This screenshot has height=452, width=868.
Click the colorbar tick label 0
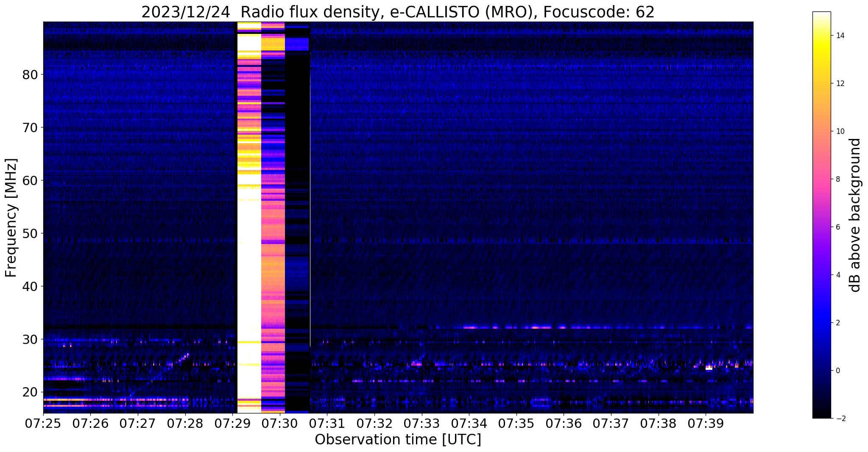tap(837, 371)
